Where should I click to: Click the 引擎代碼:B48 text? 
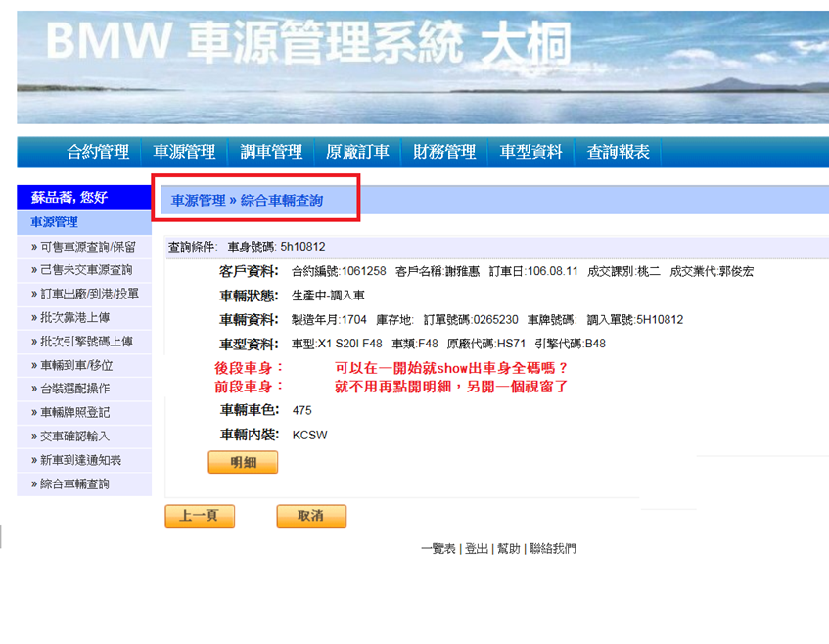pyautogui.click(x=571, y=344)
